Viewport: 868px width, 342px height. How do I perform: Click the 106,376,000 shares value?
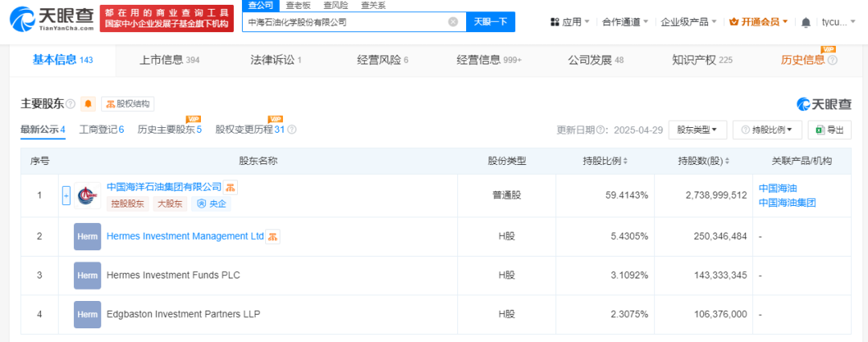(x=719, y=315)
